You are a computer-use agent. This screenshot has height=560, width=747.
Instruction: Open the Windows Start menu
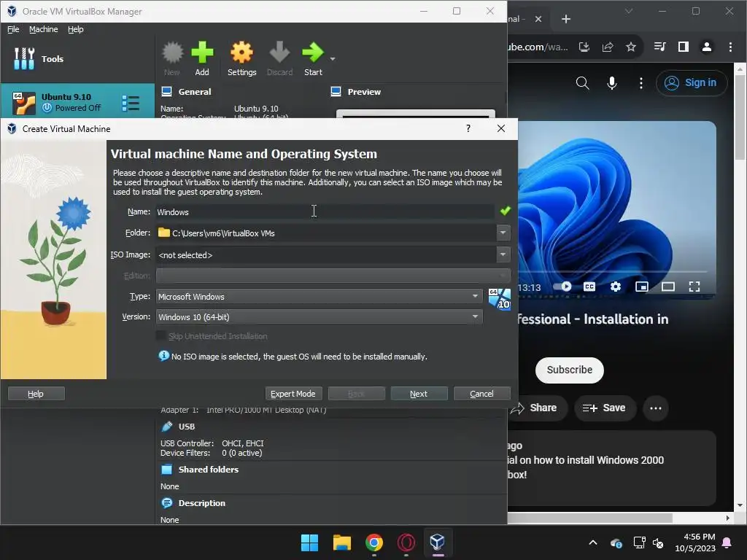click(309, 542)
